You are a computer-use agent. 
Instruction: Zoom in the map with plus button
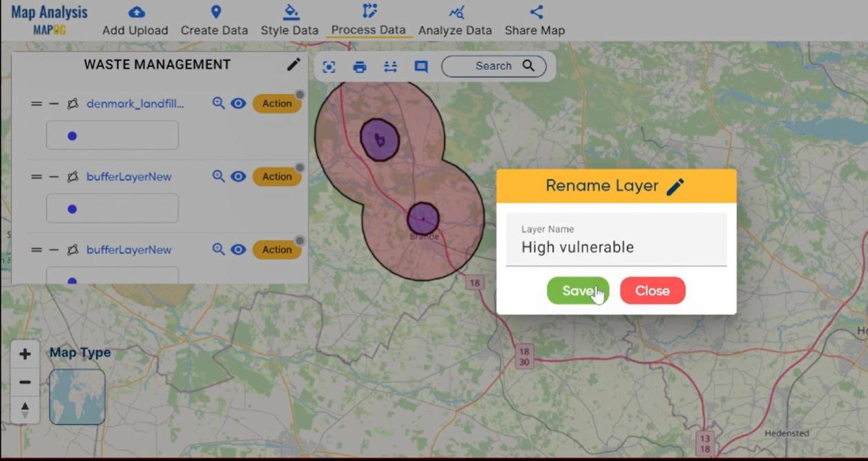25,354
